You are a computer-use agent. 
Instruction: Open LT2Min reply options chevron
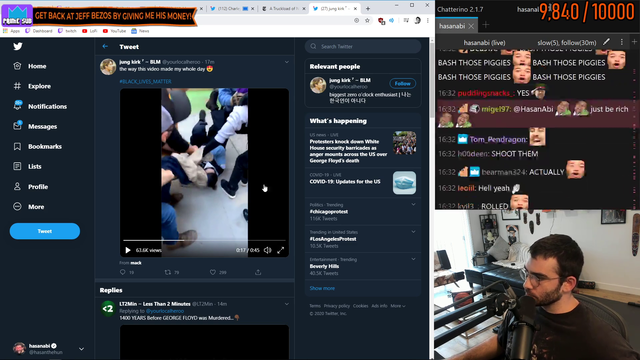click(287, 304)
